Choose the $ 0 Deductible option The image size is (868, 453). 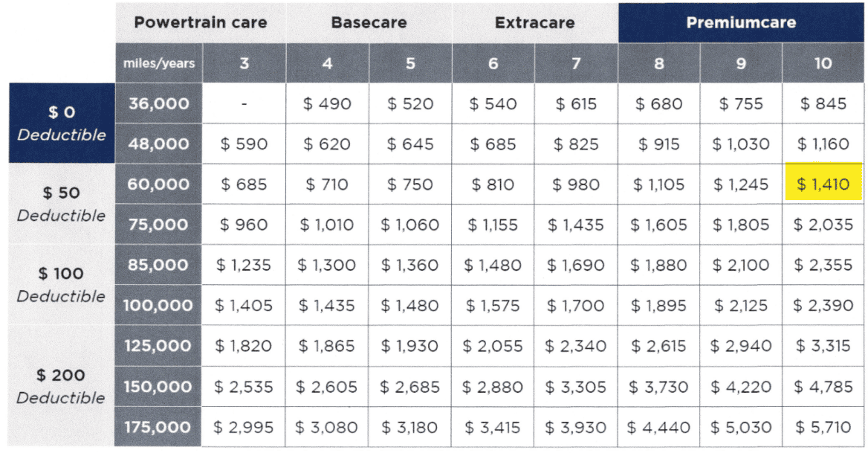click(62, 123)
